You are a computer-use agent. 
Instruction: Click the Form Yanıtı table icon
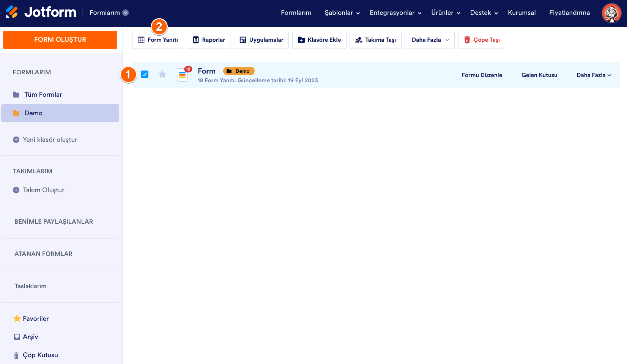click(x=141, y=40)
